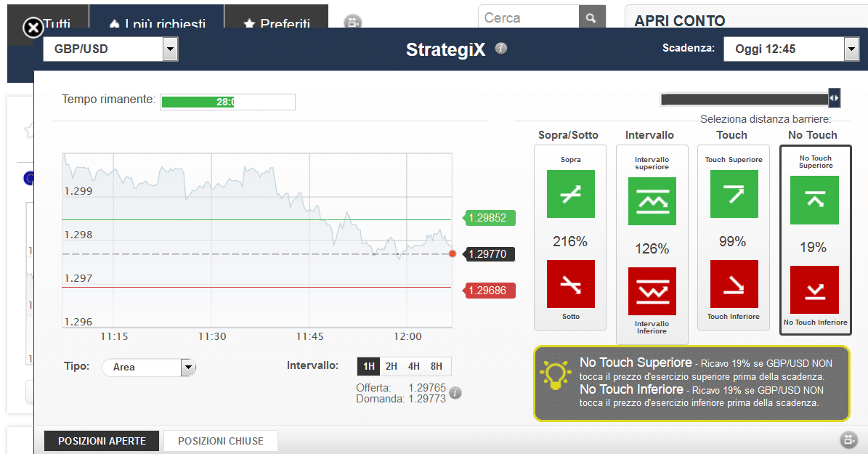Choose the red Touch Inferiore icon
Image resolution: width=868 pixels, height=454 pixels.
pos(733,284)
